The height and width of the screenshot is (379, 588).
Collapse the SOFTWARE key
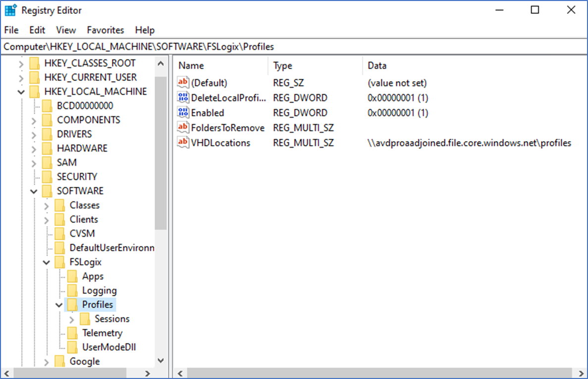(x=34, y=192)
